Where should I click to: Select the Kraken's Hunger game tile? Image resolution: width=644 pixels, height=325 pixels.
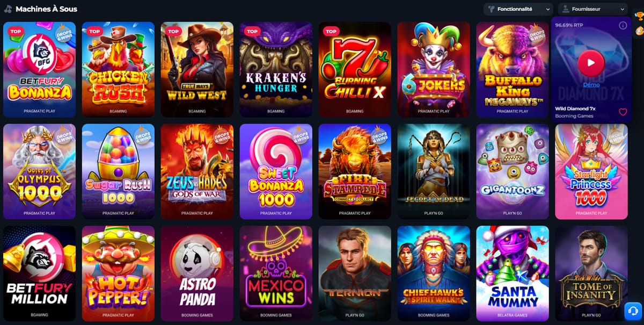point(276,69)
